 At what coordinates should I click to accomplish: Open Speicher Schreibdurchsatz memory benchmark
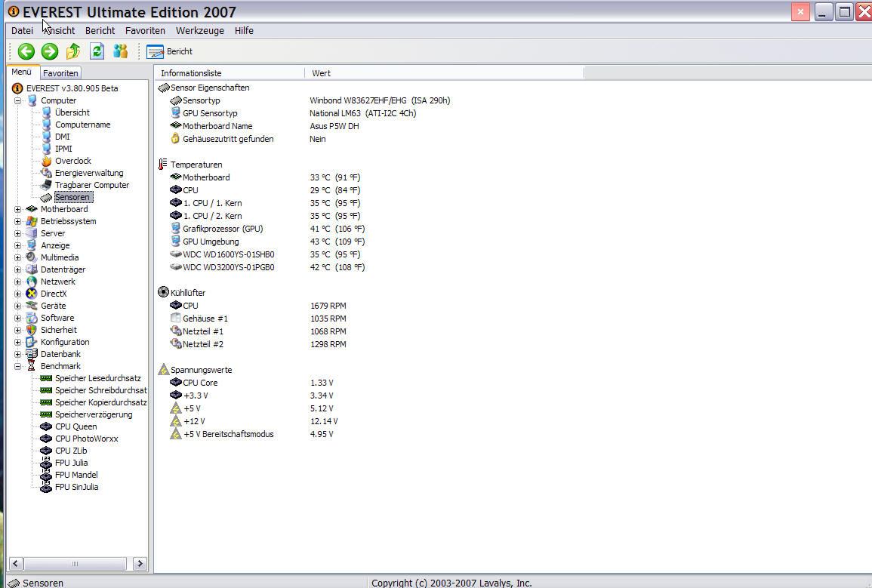100,391
